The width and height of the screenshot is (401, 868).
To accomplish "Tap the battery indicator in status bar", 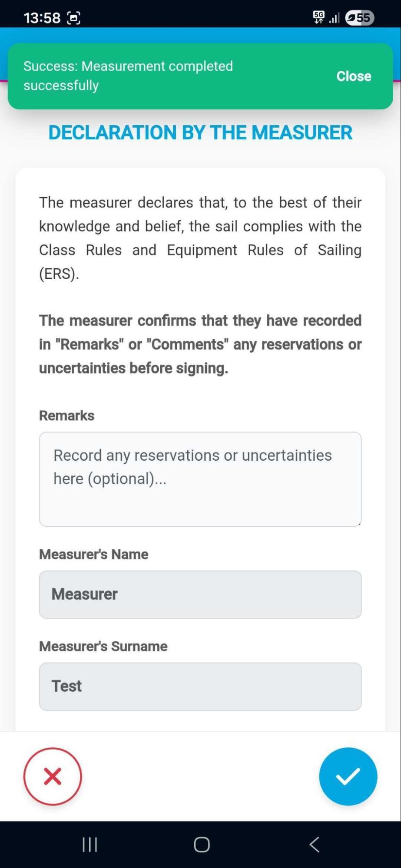I will [x=360, y=18].
